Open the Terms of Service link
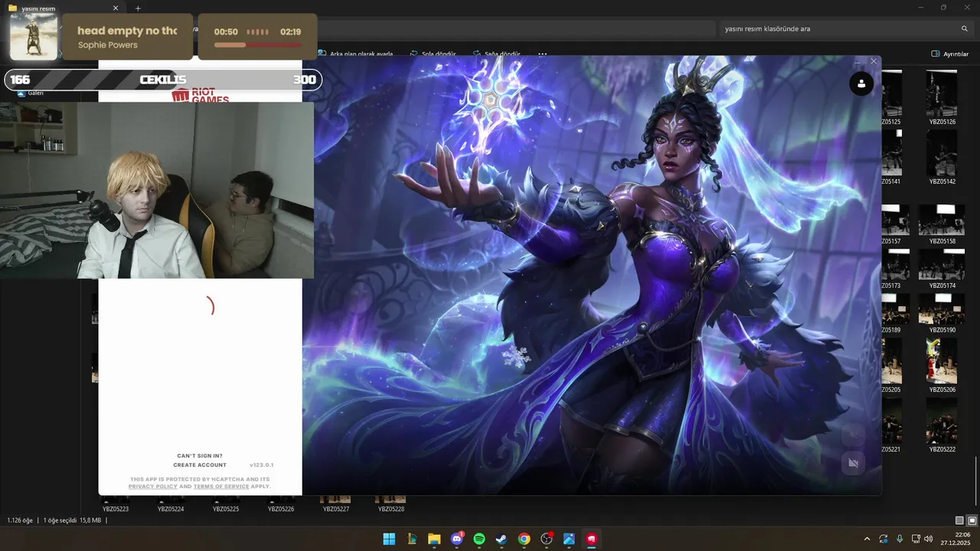The width and height of the screenshot is (980, 551). 221,486
